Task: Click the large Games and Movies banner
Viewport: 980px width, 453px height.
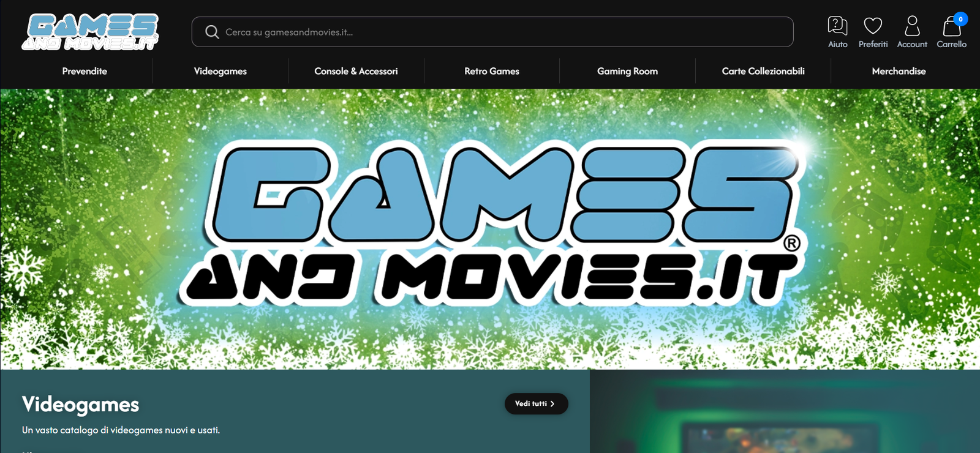Action: coord(490,229)
